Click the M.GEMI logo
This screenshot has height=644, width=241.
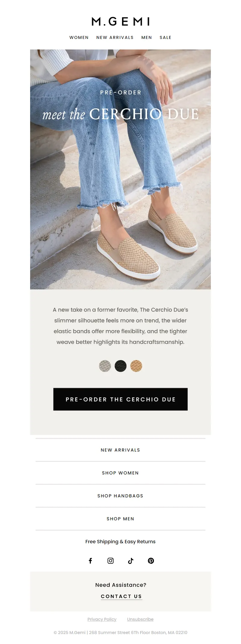tap(120, 21)
